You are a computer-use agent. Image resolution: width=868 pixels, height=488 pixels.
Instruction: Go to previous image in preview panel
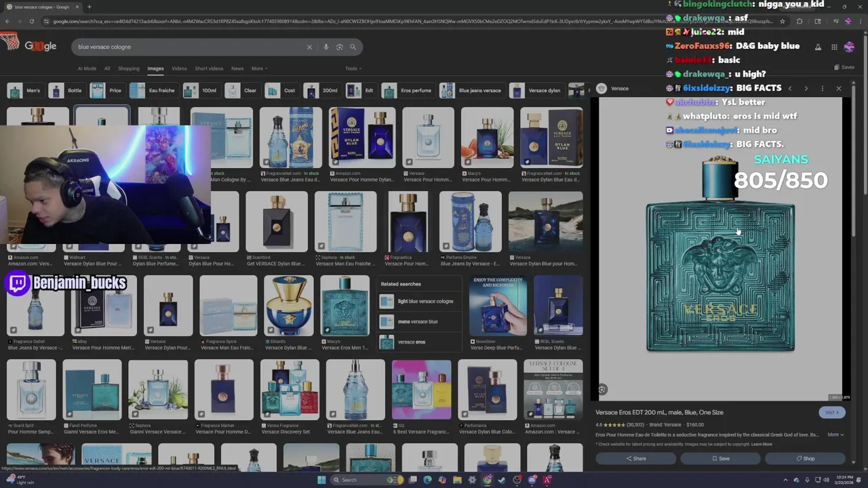point(789,88)
